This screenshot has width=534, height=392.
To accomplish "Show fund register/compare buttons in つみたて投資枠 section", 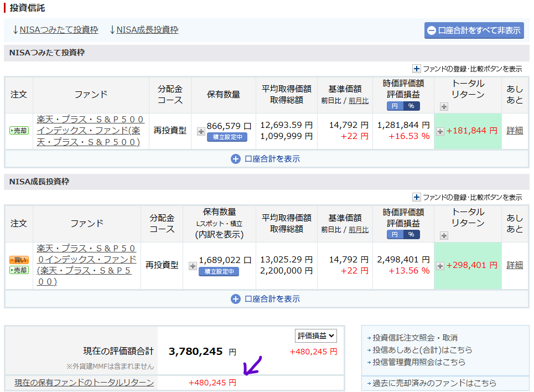I will click(x=467, y=69).
